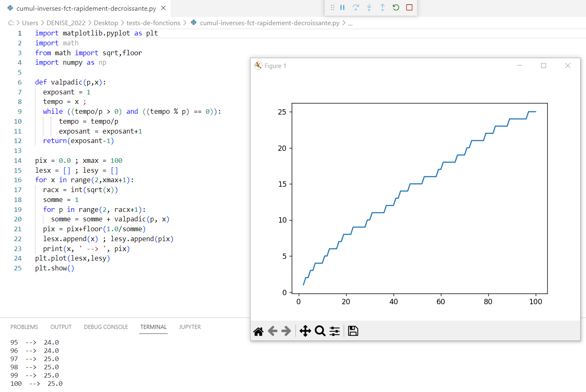
Task: Click the debug Step Over icon
Action: [356, 7]
